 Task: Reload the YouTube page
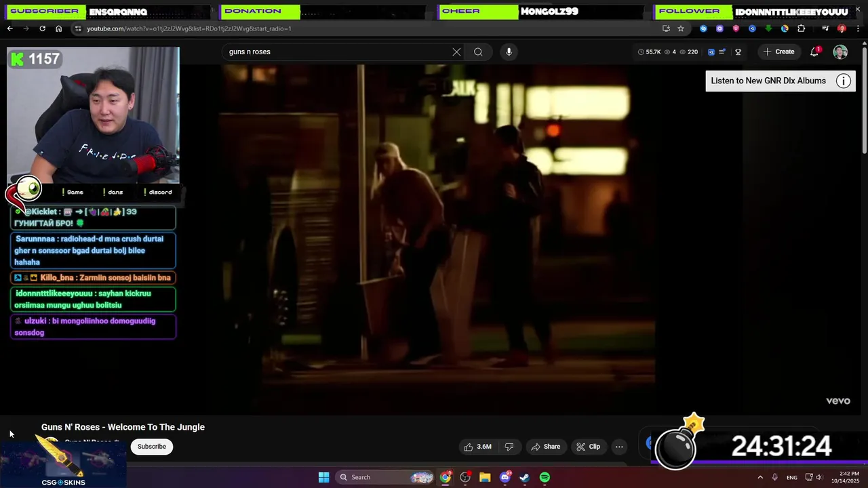point(42,28)
